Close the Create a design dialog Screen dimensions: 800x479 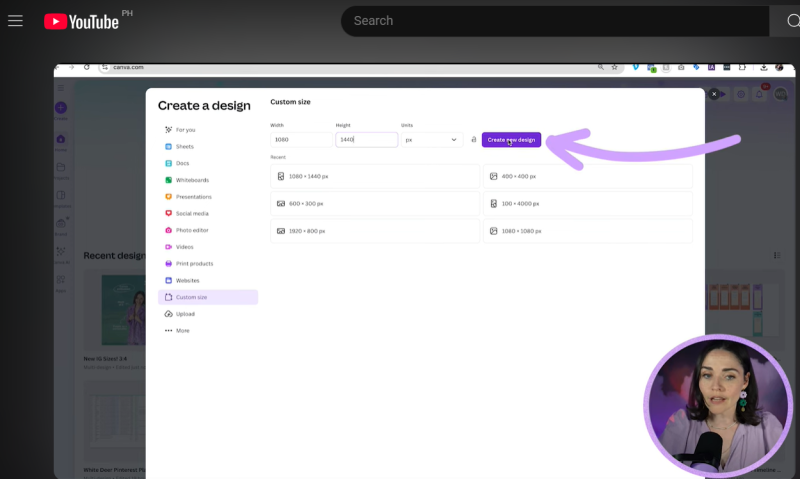714,94
